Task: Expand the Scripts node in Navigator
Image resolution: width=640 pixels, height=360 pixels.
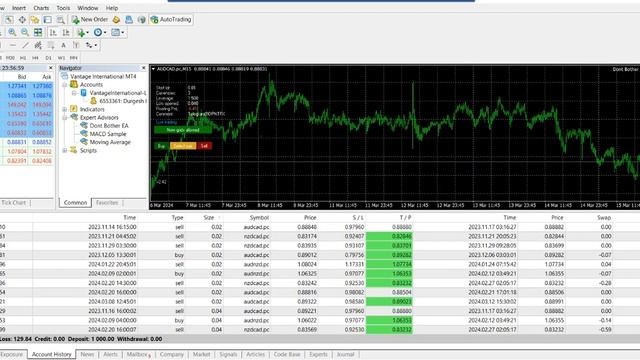Action: pyautogui.click(x=64, y=151)
